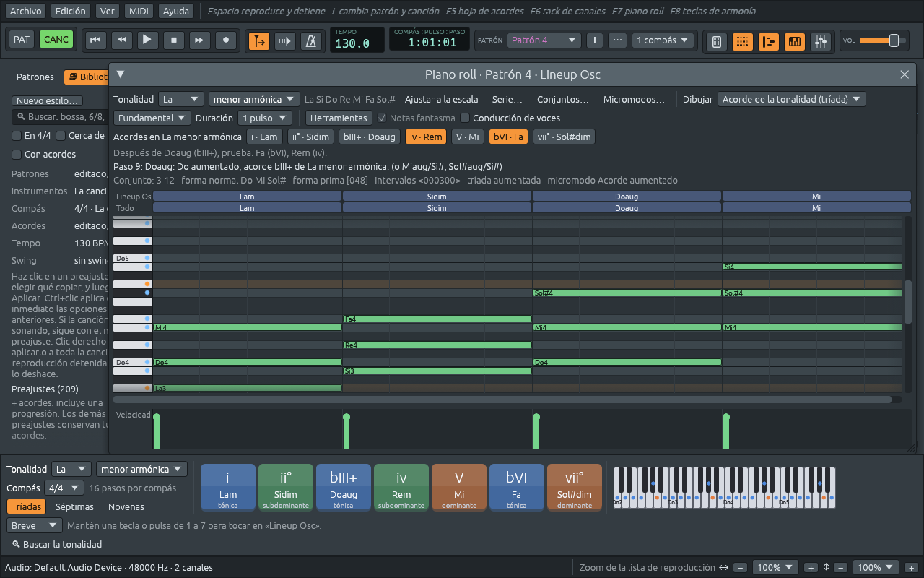Image resolution: width=924 pixels, height=578 pixels.
Task: Toggle the channel rack dotted-grid icon
Action: point(743,42)
